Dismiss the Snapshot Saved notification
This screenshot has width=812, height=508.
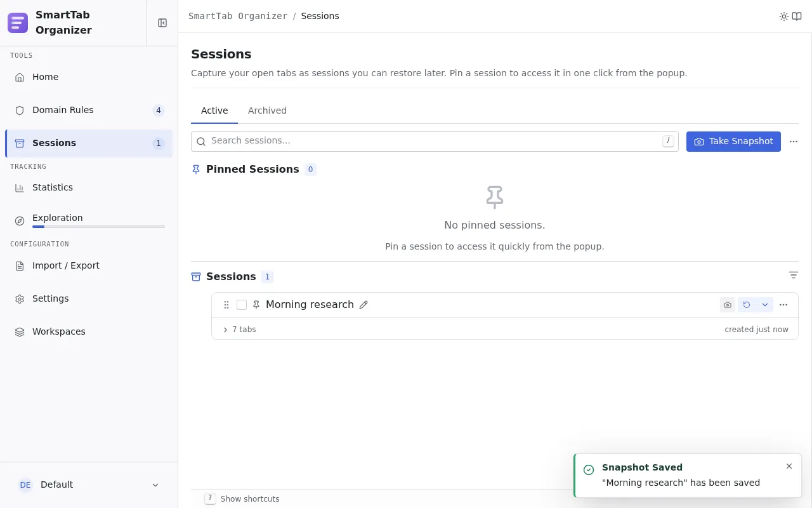point(789,466)
